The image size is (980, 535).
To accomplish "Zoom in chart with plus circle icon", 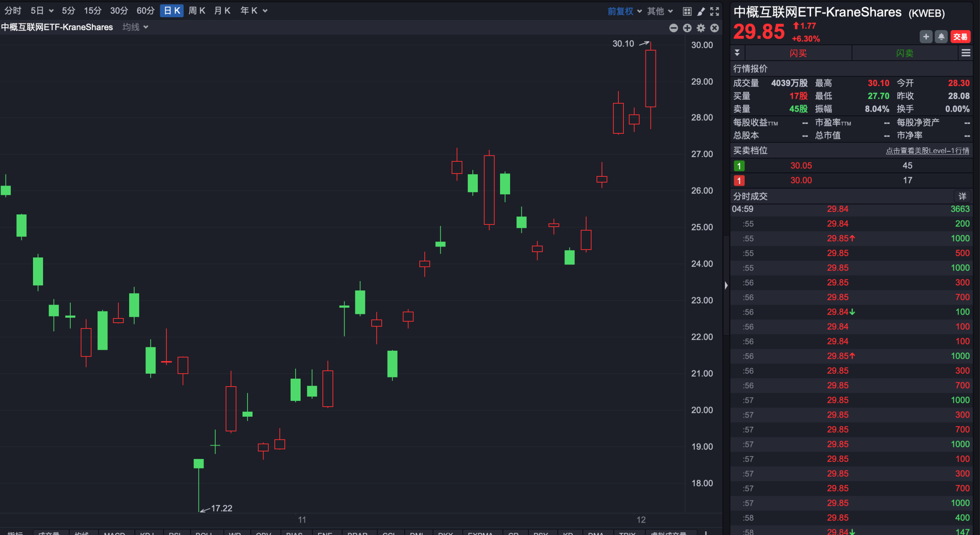I will pyautogui.click(x=687, y=28).
